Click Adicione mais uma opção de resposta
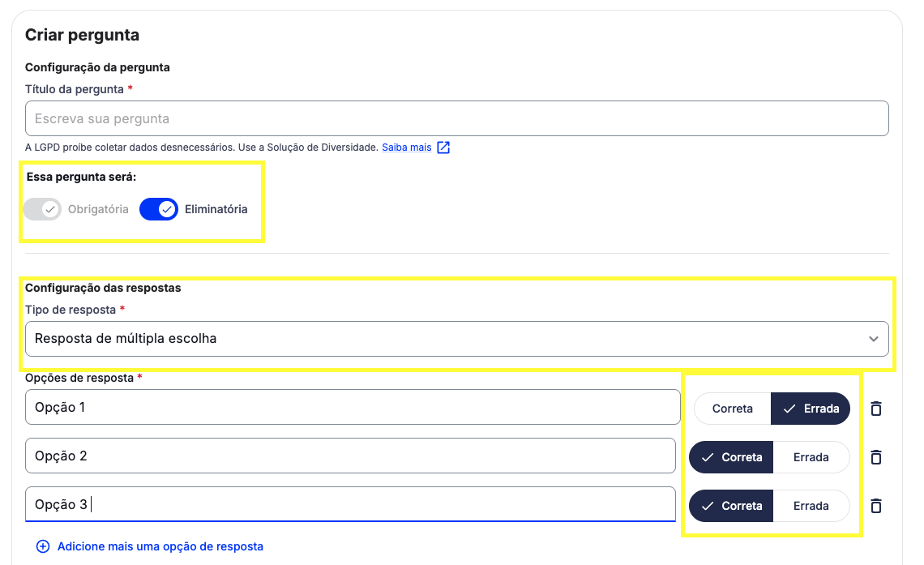 pos(160,546)
